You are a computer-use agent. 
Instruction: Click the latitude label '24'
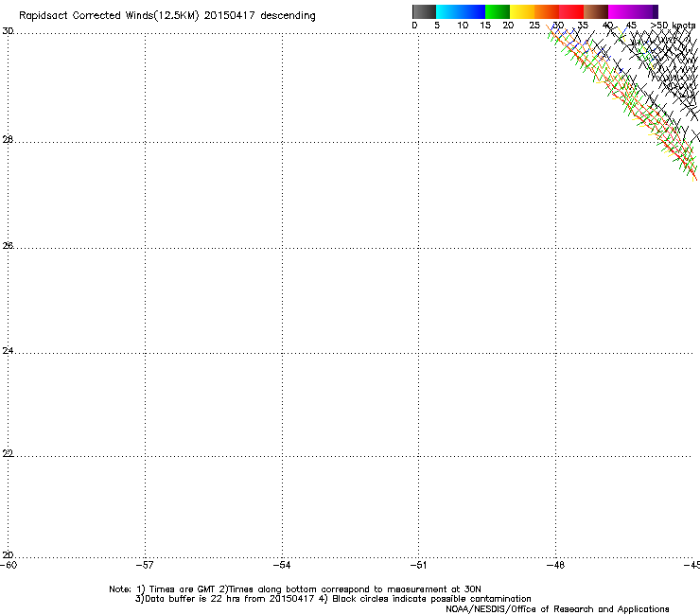[x=8, y=351]
